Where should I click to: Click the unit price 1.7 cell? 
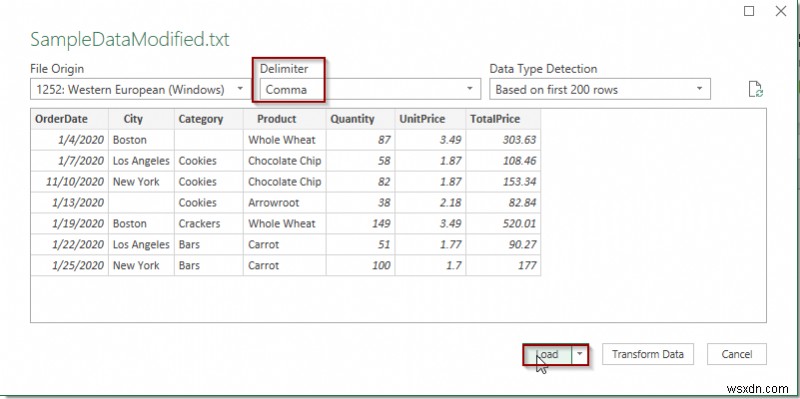tap(430, 265)
